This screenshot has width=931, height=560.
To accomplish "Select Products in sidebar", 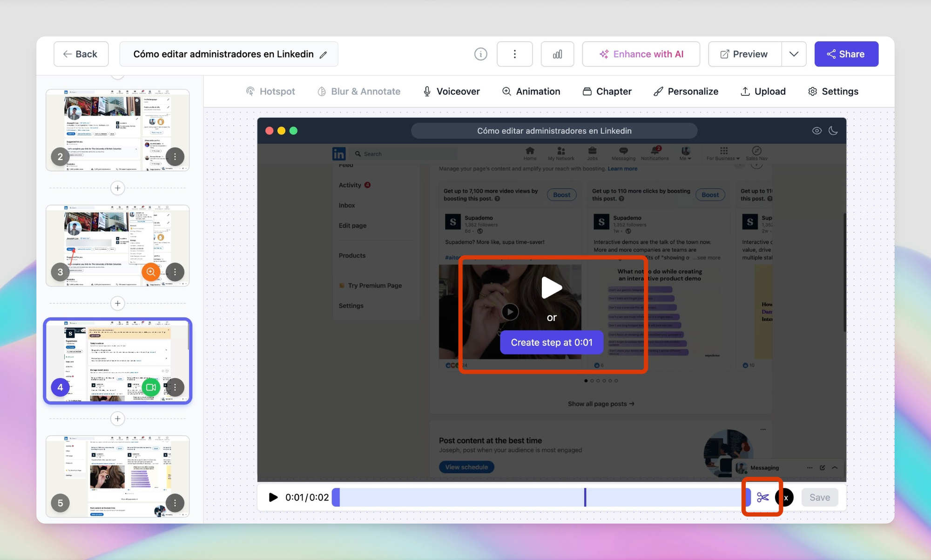I will [352, 255].
